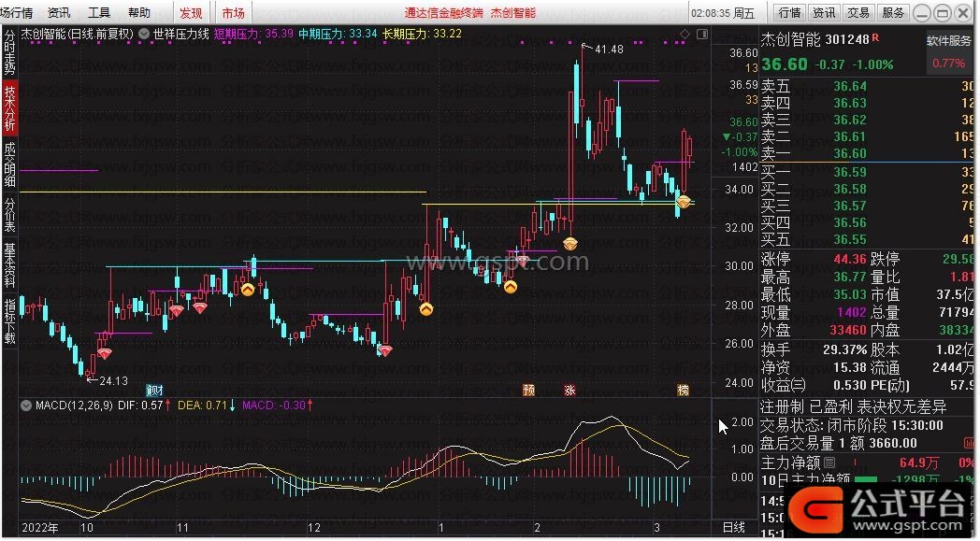980x541 pixels.
Task: Click the 卖一 36.60 order row
Action: (x=867, y=153)
